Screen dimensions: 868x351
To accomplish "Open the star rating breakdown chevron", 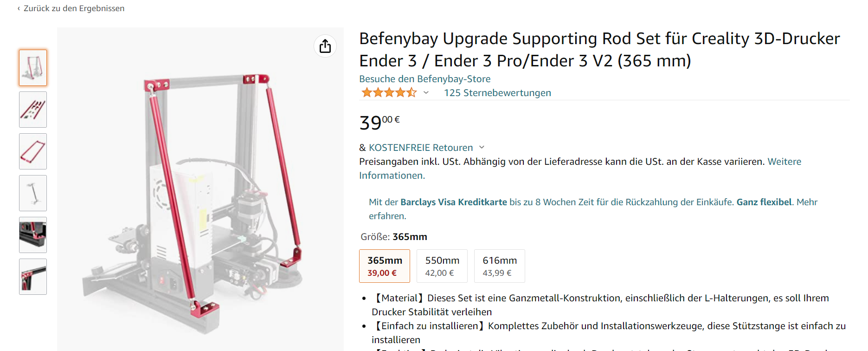I will [x=426, y=93].
